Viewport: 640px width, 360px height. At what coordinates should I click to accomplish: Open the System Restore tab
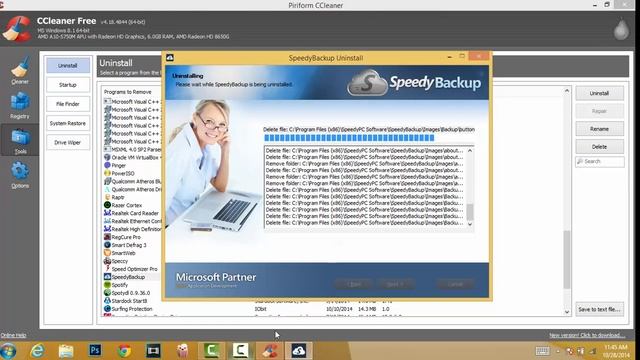click(x=68, y=123)
